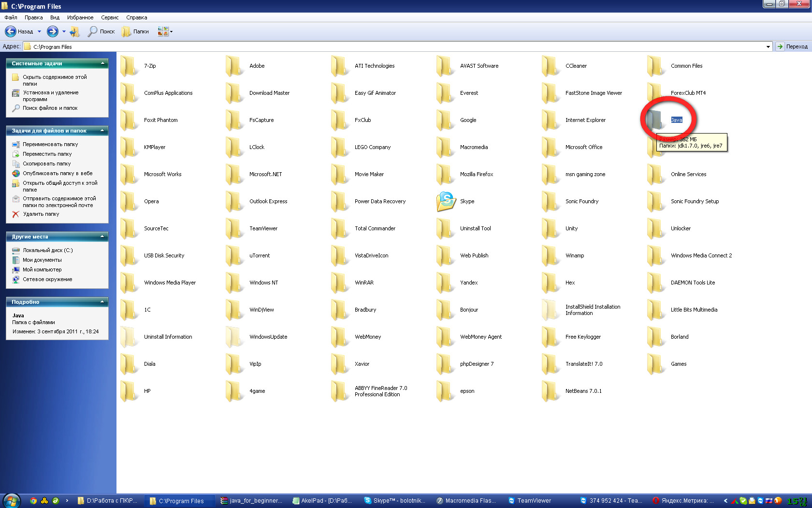Select the ABBYY FineReader 7.0 folder icon
This screenshot has height=508, width=812.
pos(340,391)
